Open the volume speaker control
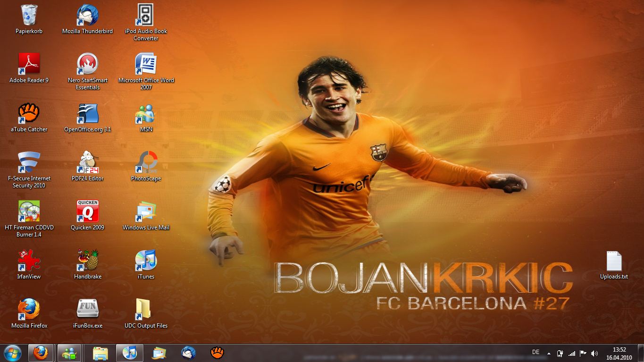Viewport: 644px width, 362px height. click(594, 353)
